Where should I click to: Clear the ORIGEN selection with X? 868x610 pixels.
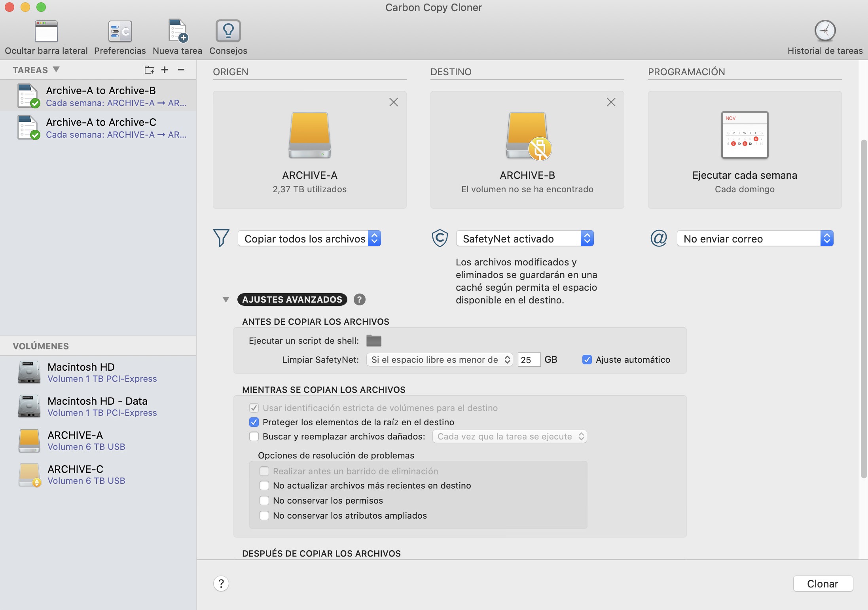[393, 102]
